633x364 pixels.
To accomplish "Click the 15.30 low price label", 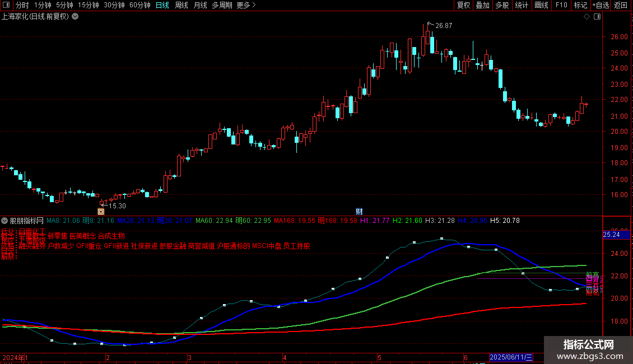I will click(x=118, y=206).
